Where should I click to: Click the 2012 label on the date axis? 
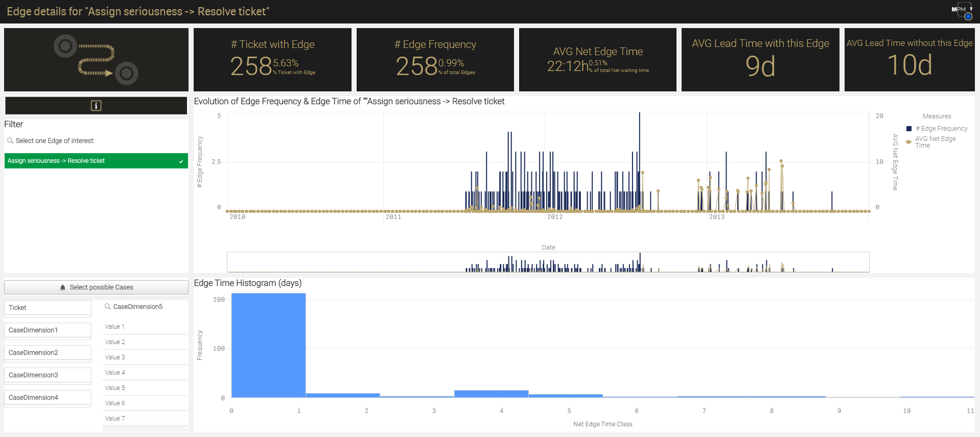(x=555, y=217)
